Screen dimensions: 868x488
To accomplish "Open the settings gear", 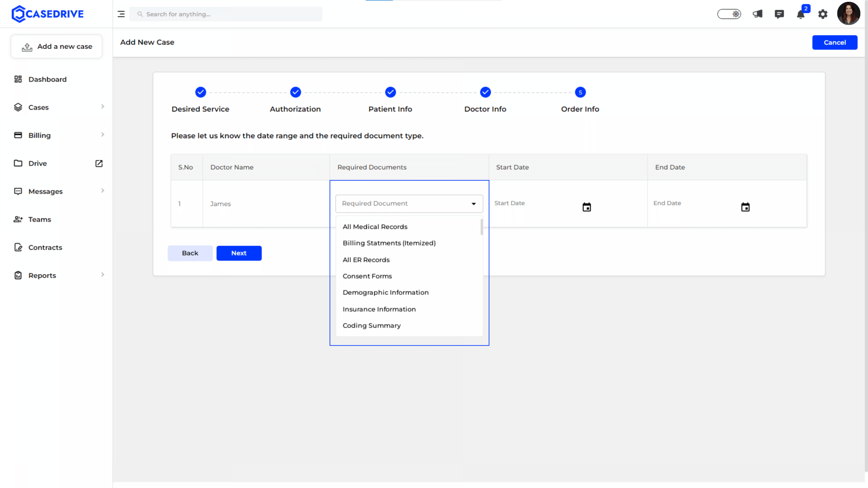I will [822, 14].
